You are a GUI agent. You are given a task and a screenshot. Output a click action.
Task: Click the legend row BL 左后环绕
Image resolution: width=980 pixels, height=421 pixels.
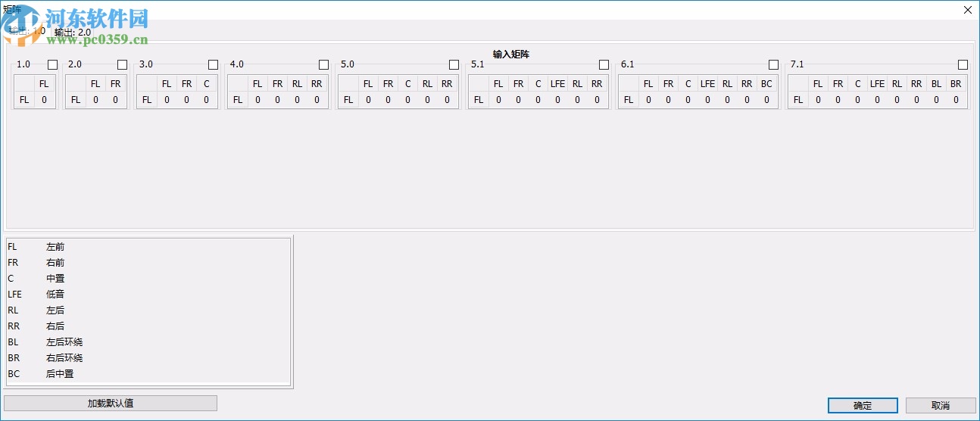pos(148,342)
